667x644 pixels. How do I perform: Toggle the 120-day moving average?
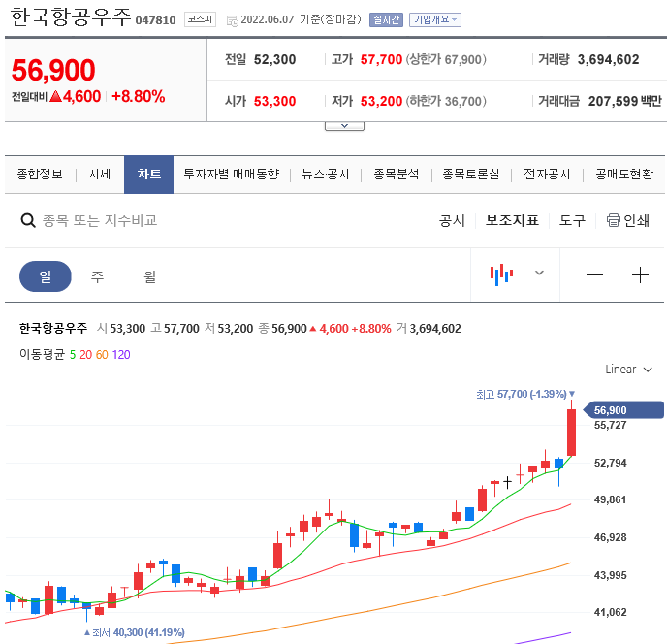tap(121, 355)
